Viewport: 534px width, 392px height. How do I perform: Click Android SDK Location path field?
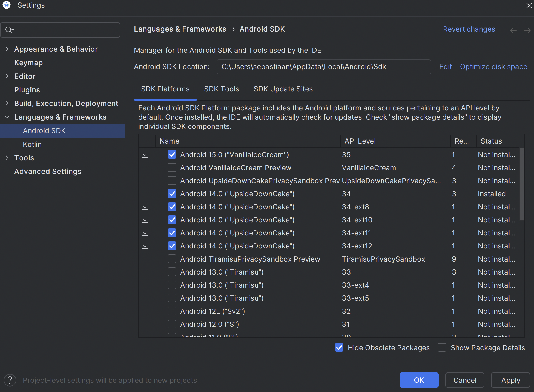click(x=323, y=67)
